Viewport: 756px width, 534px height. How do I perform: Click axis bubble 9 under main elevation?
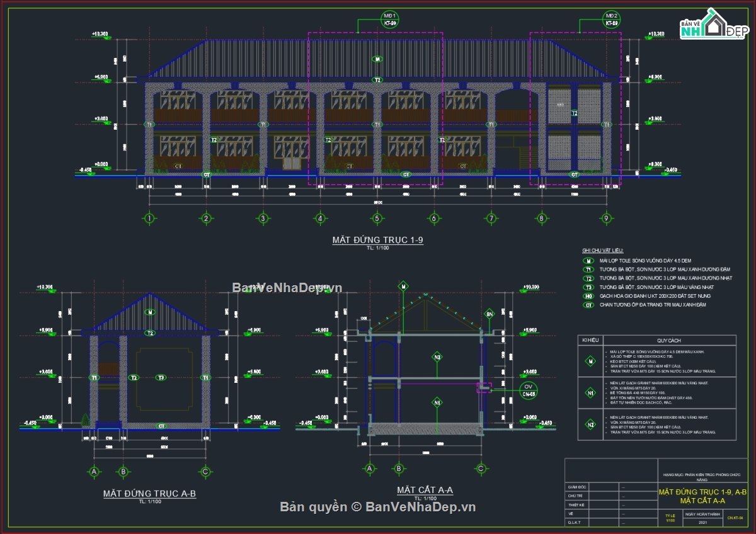tap(606, 219)
